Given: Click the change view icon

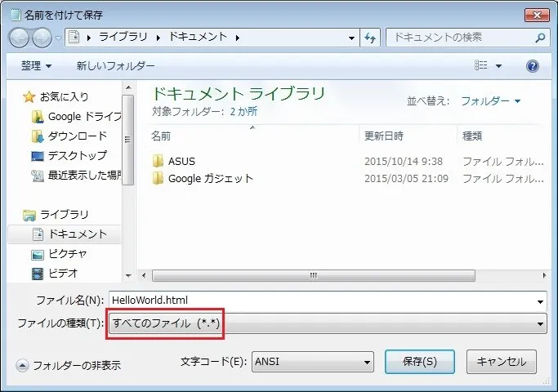Looking at the screenshot, I should 481,65.
